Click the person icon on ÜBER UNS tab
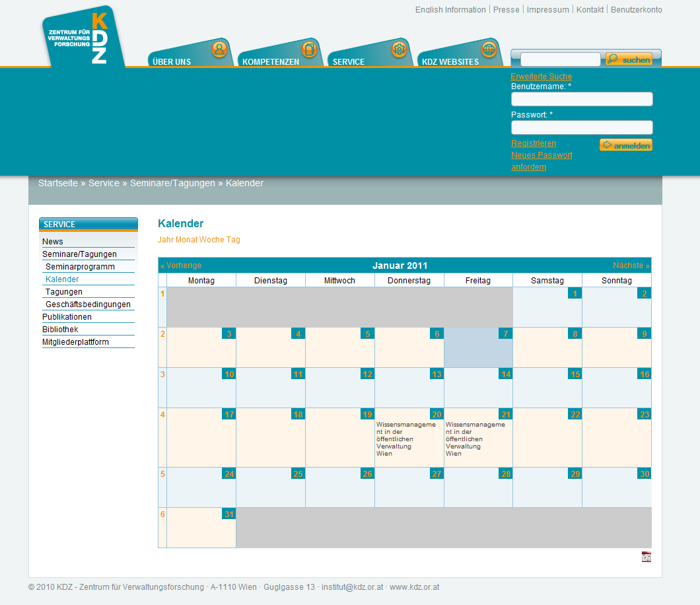Screen dimensions: 700x605 coord(218,49)
